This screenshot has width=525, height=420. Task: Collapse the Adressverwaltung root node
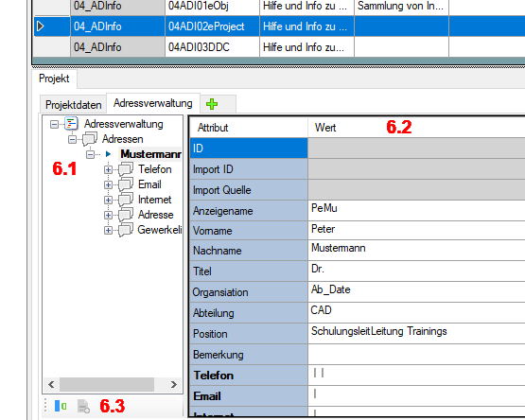click(54, 124)
